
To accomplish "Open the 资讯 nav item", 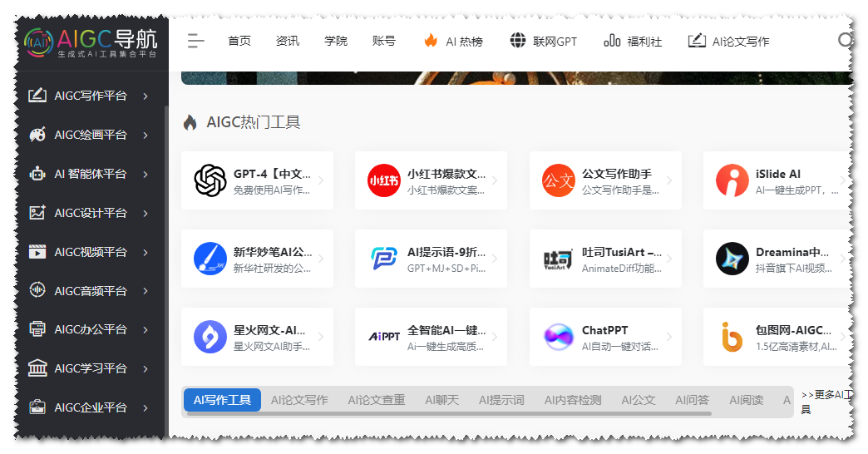I will point(288,41).
